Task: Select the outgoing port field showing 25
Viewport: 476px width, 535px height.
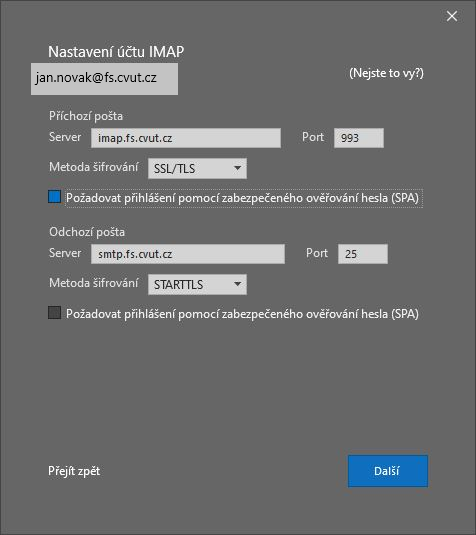Action: tap(363, 254)
